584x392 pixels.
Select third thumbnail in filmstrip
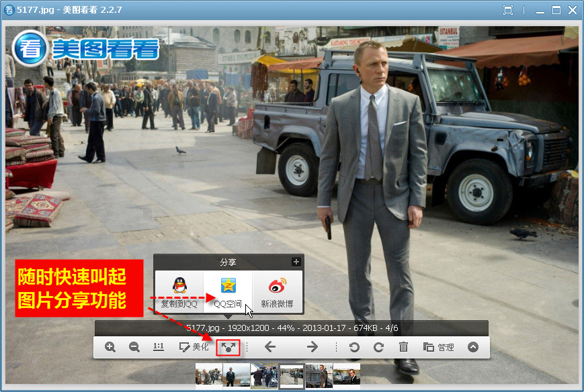(x=264, y=375)
